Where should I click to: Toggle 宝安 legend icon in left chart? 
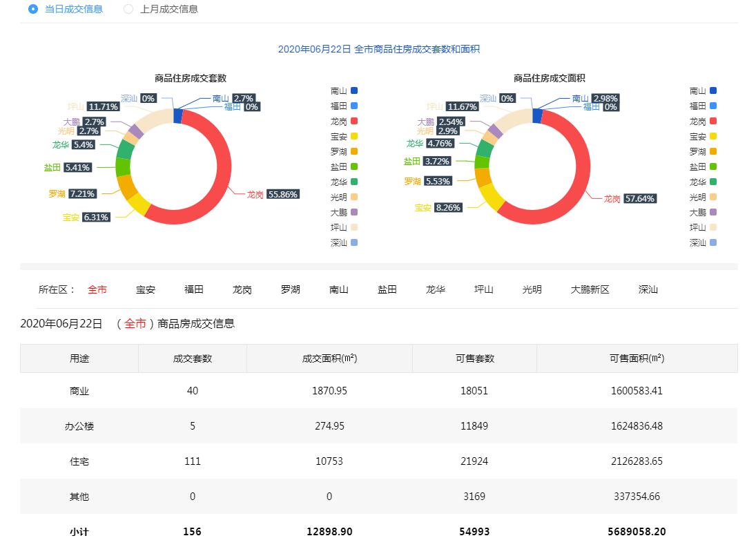coord(354,136)
